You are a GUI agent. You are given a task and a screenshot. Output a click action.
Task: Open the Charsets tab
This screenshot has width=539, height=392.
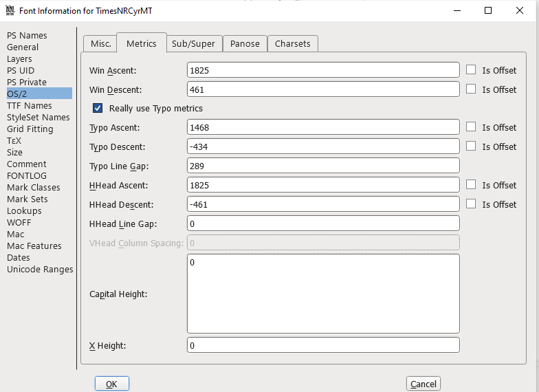(x=293, y=44)
